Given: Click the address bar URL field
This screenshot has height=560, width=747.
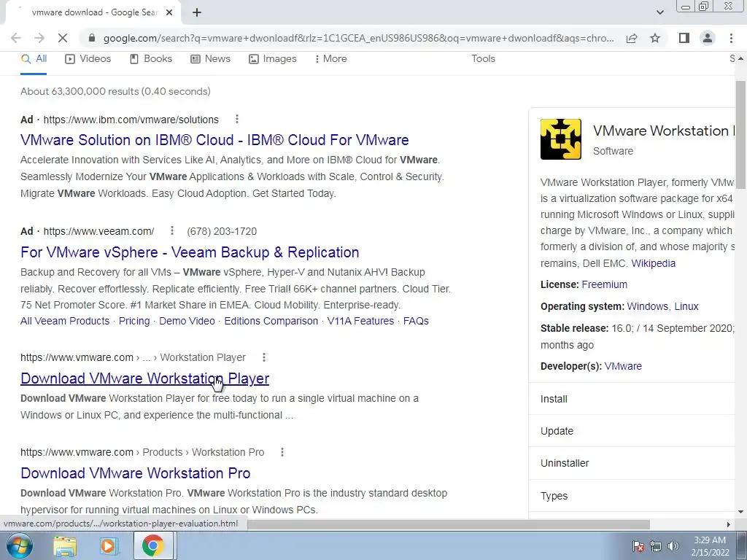Looking at the screenshot, I should (358, 38).
